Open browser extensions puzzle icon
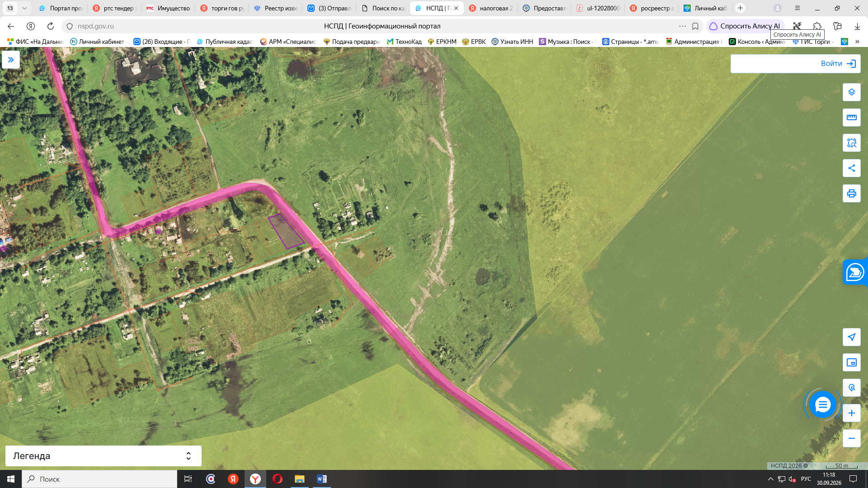Viewport: 868px width, 488px height. pyautogui.click(x=817, y=26)
